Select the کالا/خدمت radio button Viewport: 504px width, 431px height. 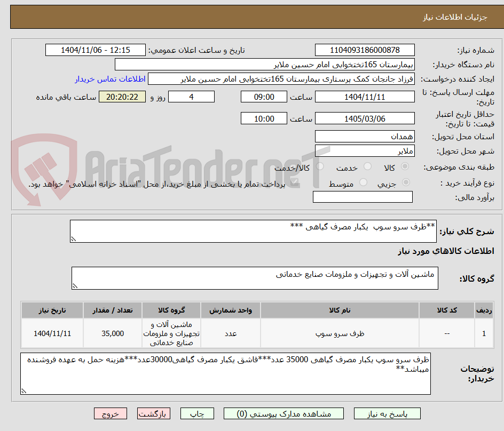320,166
